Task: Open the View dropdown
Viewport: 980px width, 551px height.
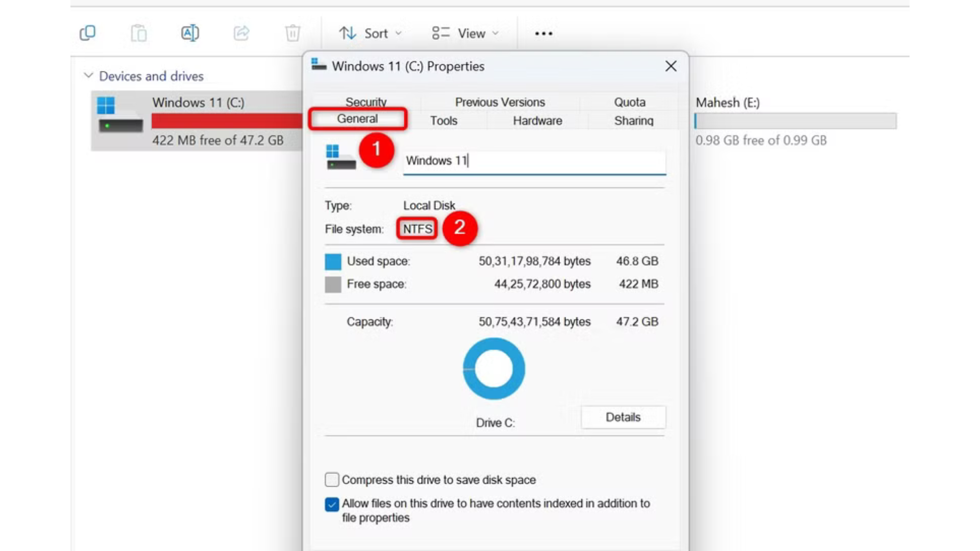Action: pyautogui.click(x=465, y=33)
